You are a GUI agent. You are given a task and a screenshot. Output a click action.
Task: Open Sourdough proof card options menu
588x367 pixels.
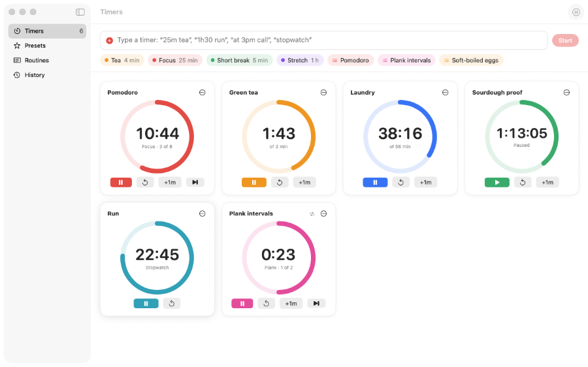click(x=566, y=93)
